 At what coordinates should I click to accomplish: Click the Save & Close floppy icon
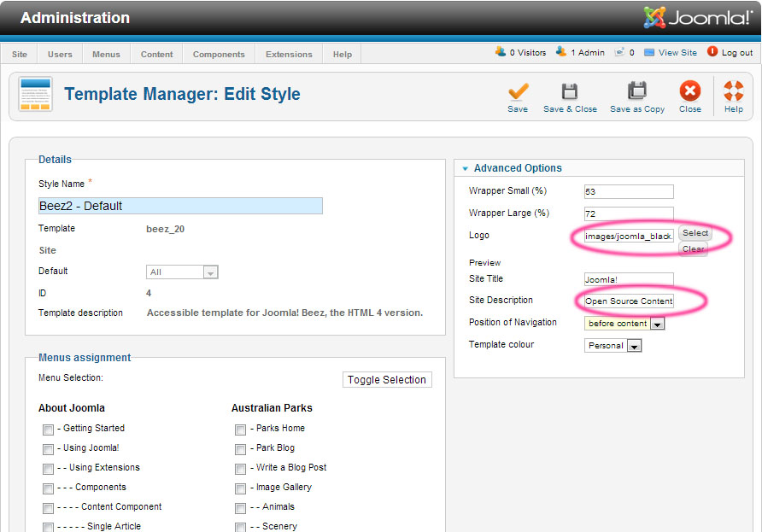[x=570, y=92]
